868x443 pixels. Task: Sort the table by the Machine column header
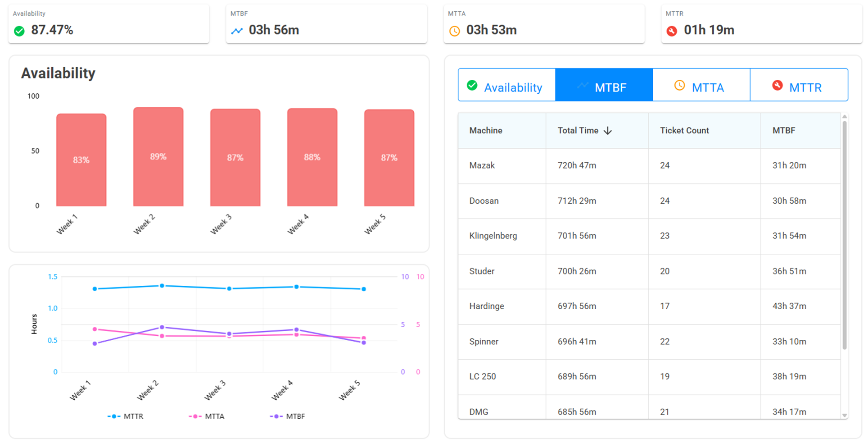pos(486,131)
